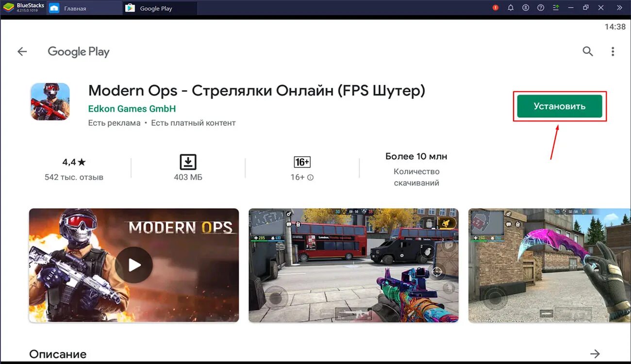Image resolution: width=631 pixels, height=364 pixels.
Task: Open BlueStacks notifications bell
Action: [511, 8]
